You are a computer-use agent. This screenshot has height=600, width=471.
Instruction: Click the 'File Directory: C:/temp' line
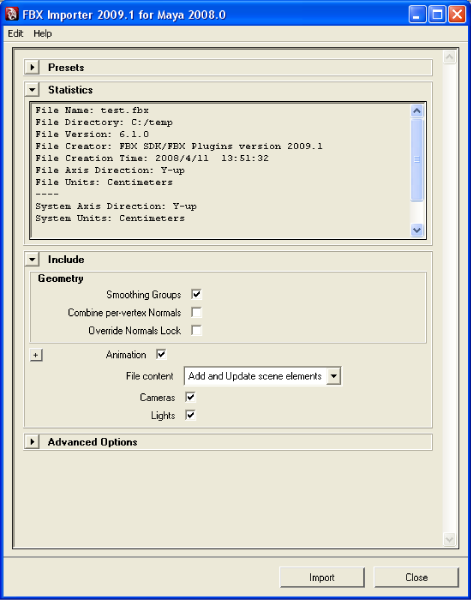(104, 122)
